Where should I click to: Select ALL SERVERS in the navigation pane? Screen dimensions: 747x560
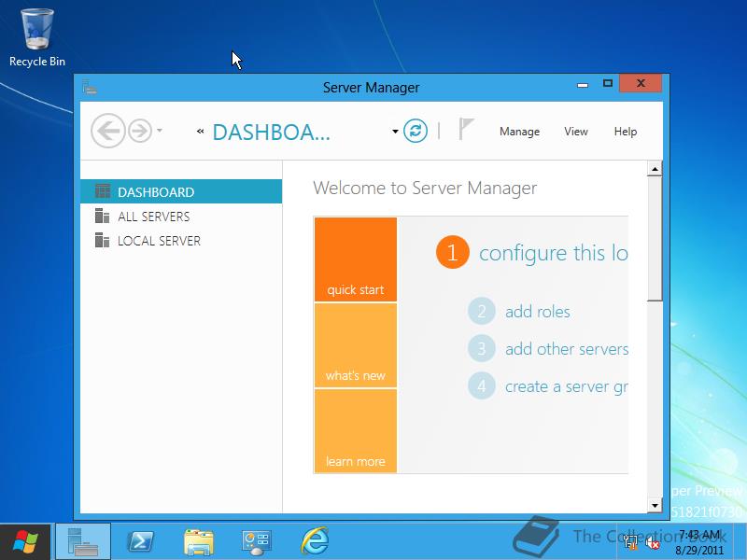click(x=181, y=217)
